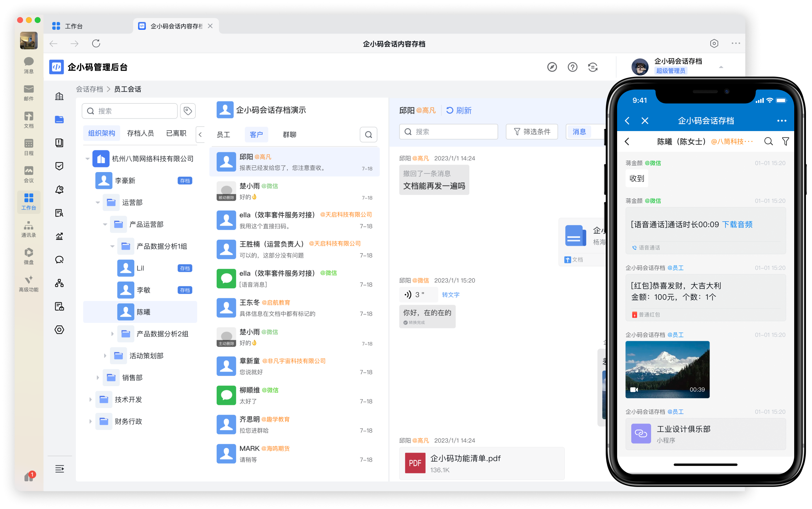
Task: Close the 企小码会话内容存档 tab
Action: point(210,26)
